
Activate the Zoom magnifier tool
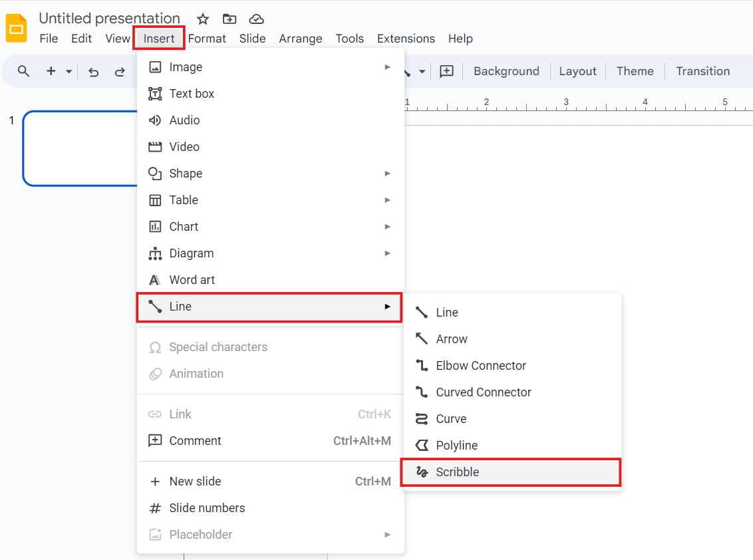pyautogui.click(x=23, y=70)
